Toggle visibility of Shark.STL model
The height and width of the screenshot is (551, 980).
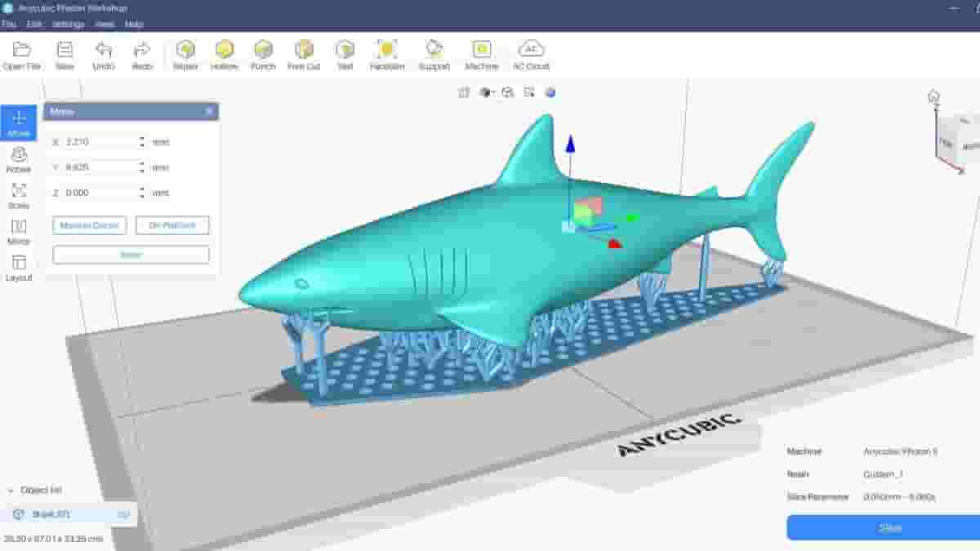click(123, 515)
